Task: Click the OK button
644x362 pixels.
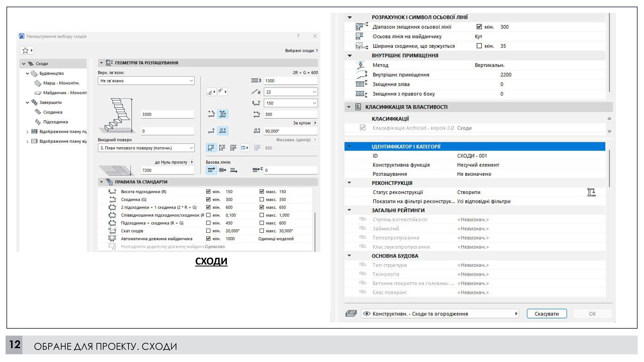Action: pos(592,314)
